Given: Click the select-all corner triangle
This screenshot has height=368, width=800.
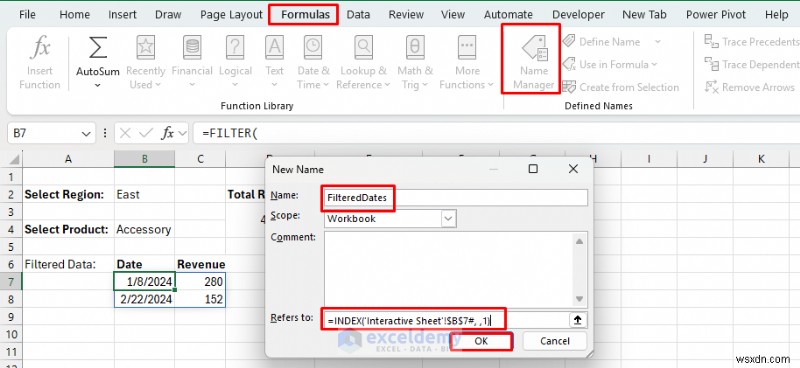Looking at the screenshot, I should pos(15,160).
